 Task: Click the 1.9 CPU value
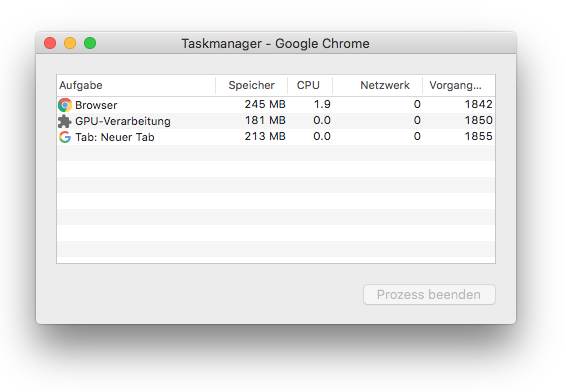pos(322,104)
